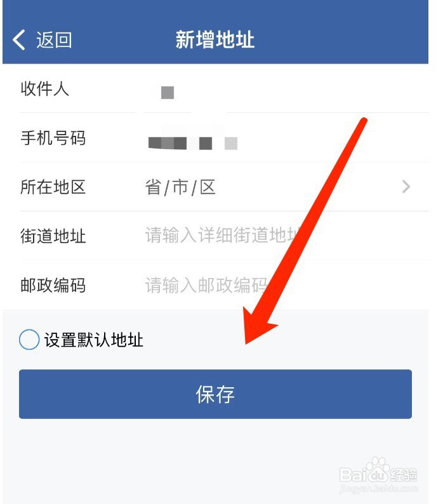
Task: Open the 所在地区 region chevron
Action: point(406,187)
